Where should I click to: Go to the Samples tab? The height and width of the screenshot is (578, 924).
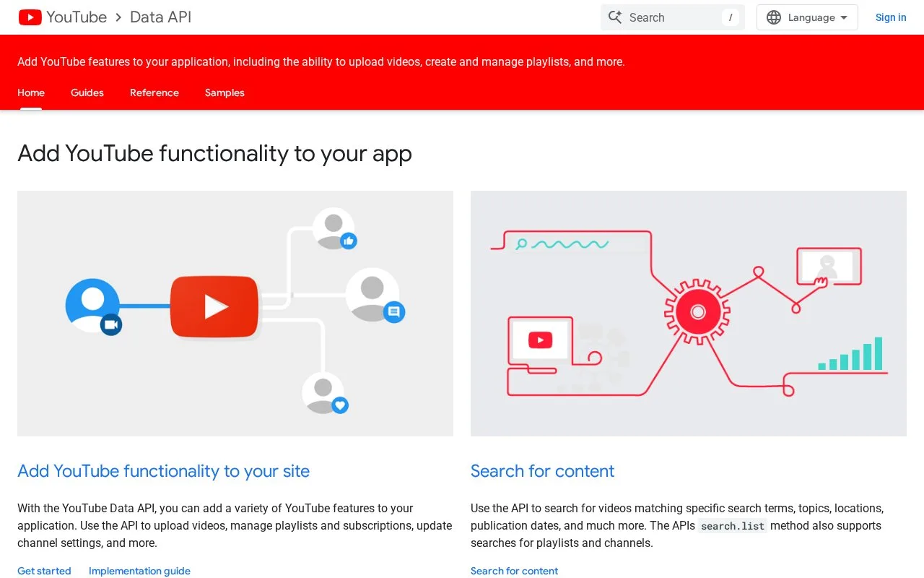click(225, 92)
